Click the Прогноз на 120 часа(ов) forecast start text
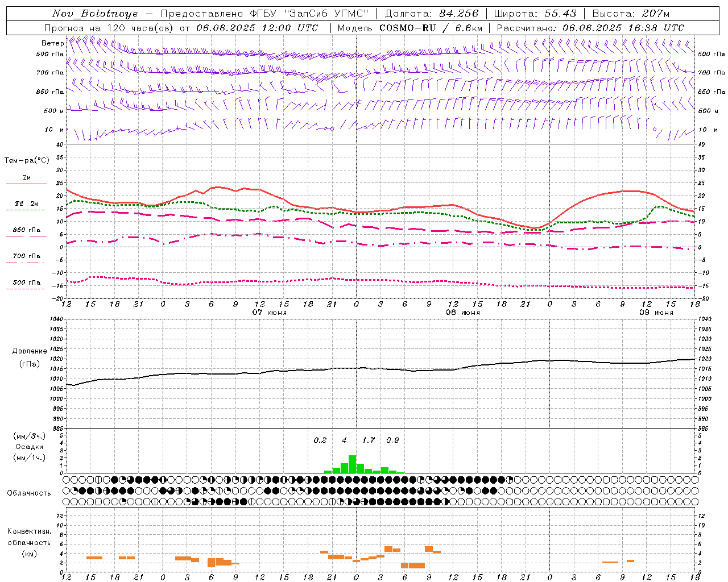Image resolution: width=728 pixels, height=582 pixels. click(x=181, y=28)
